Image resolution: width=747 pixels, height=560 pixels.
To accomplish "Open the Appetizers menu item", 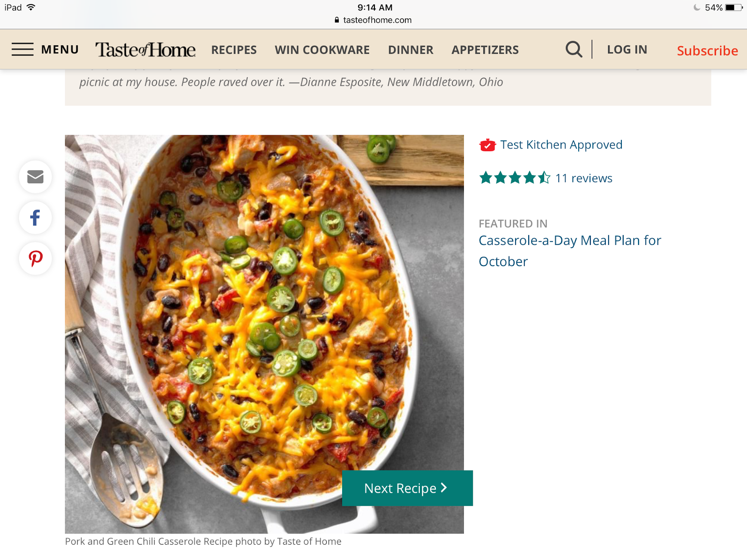I will pos(485,50).
